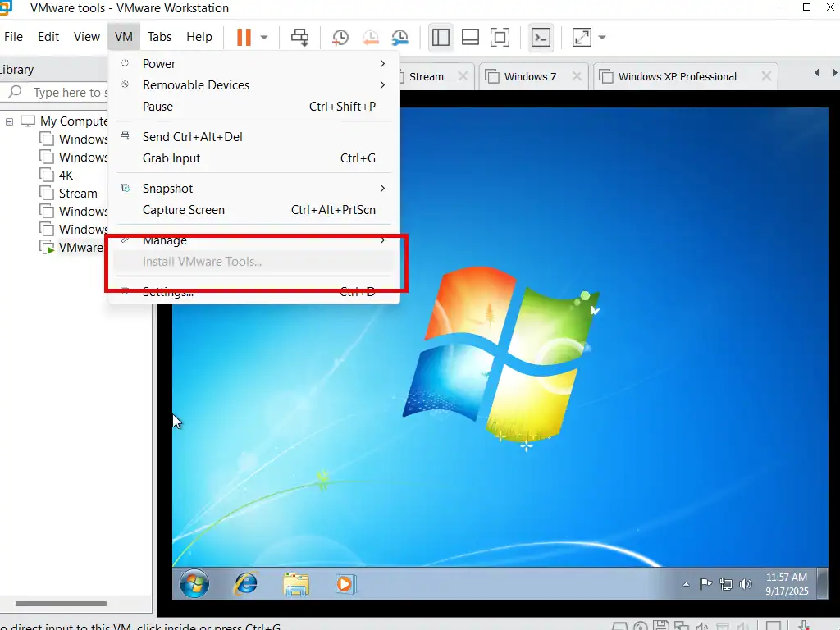Open the Snapshot Manager toolbar icon
This screenshot has height=630, width=840.
[399, 38]
